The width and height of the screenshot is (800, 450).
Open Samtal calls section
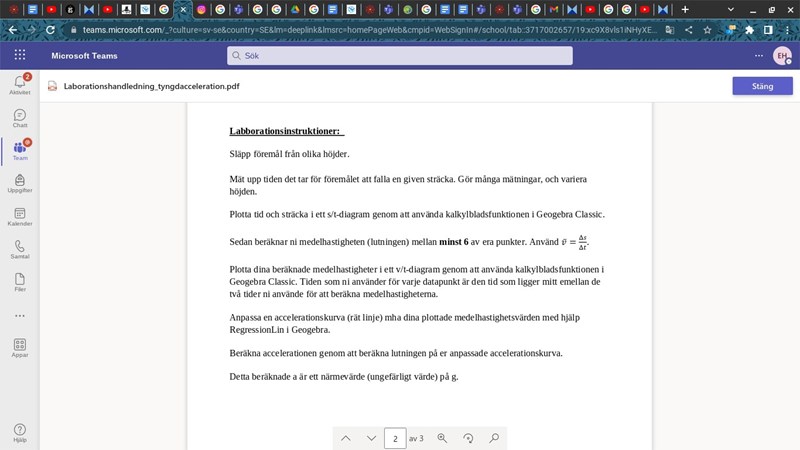tap(19, 250)
